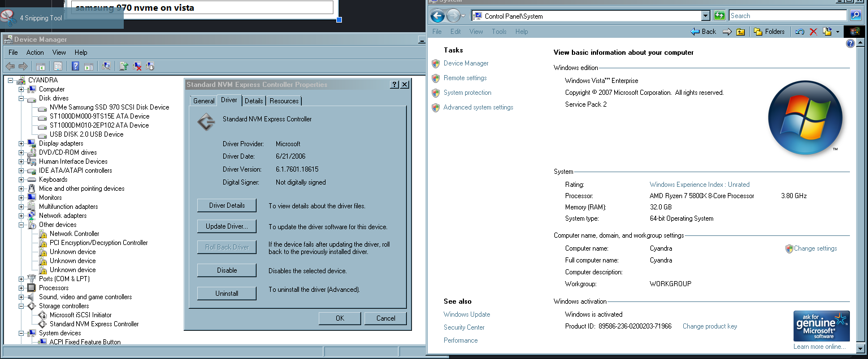Click the Driver Details button

227,205
